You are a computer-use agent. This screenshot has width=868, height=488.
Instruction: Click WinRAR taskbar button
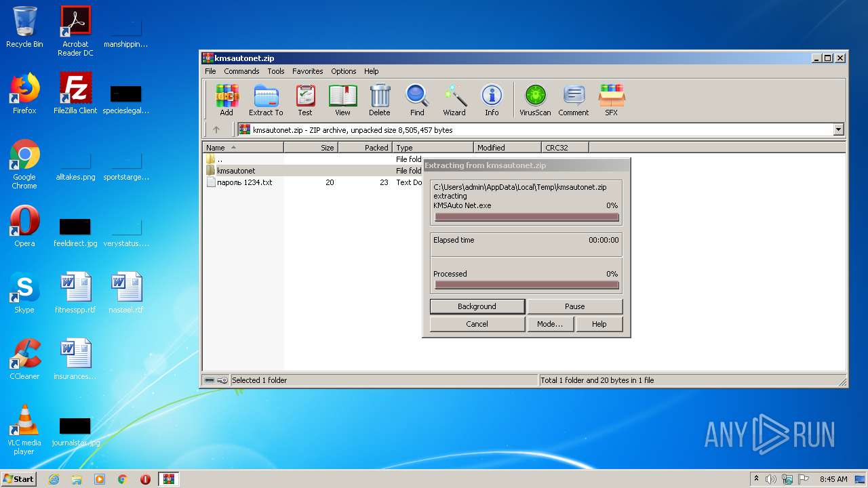(x=169, y=479)
